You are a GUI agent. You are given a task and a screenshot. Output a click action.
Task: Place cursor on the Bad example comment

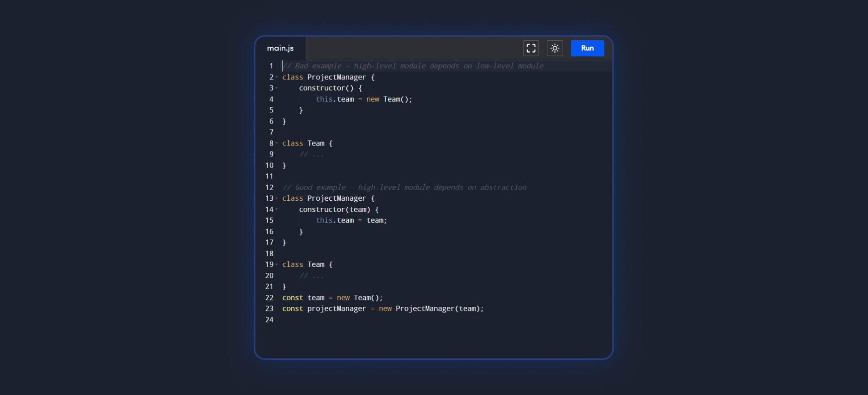(413, 66)
